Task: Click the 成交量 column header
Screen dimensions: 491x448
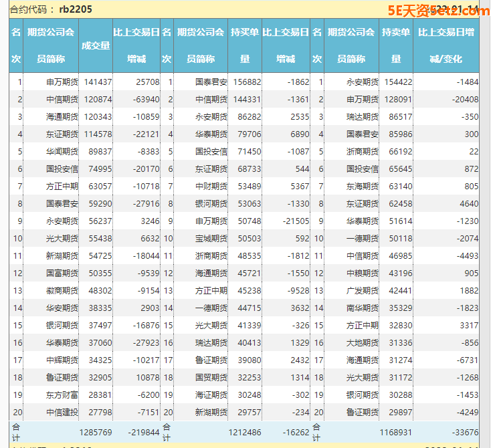Action: click(x=96, y=45)
